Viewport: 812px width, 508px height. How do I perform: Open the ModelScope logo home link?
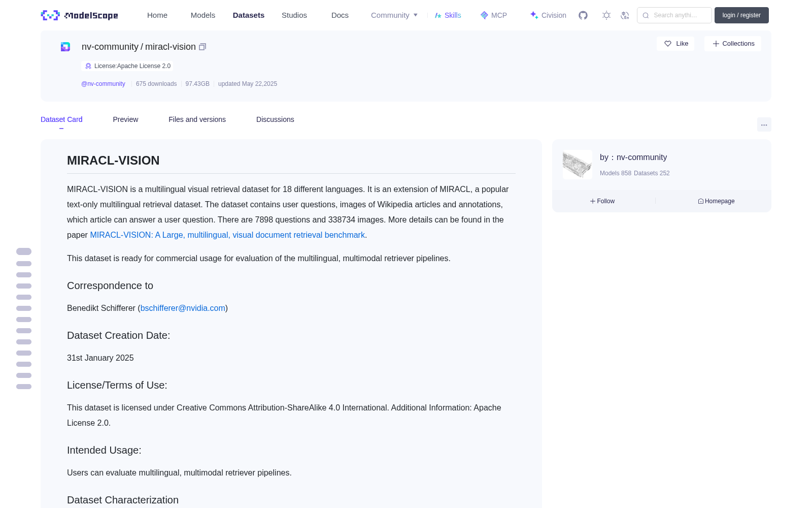[79, 15]
